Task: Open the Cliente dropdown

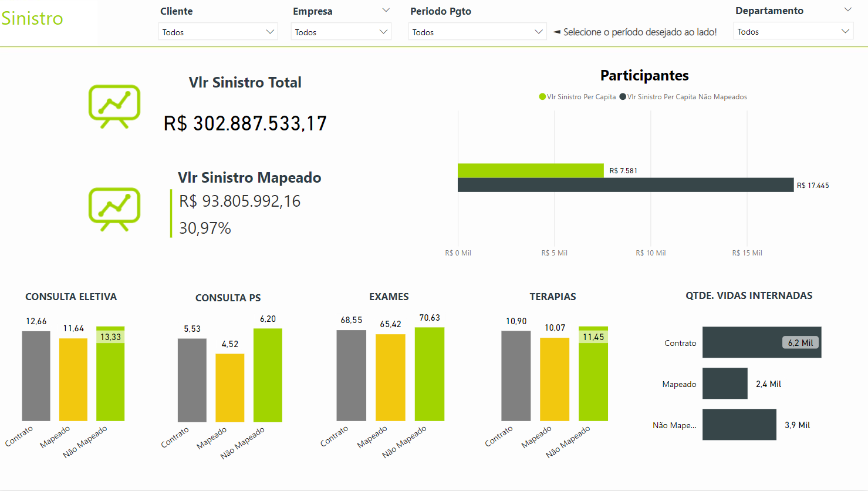Action: click(x=218, y=32)
